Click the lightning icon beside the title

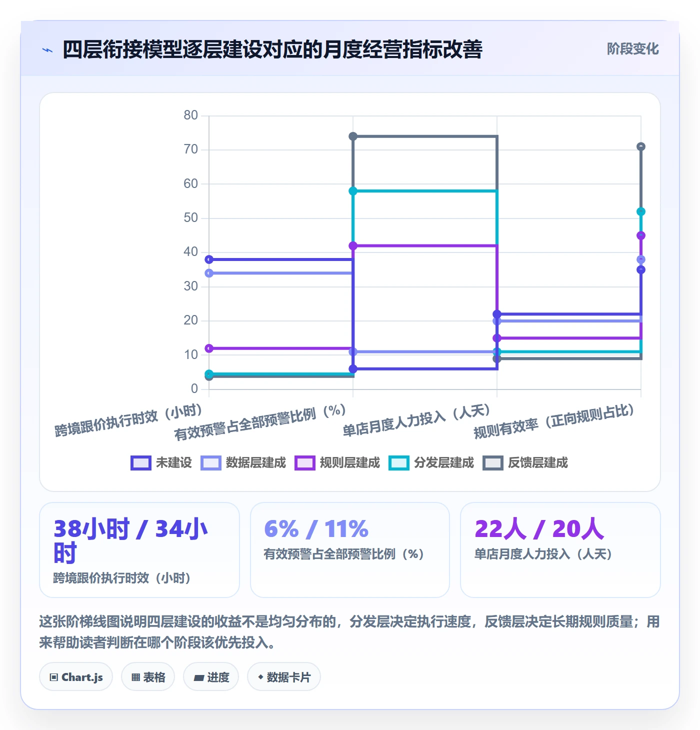click(x=47, y=50)
